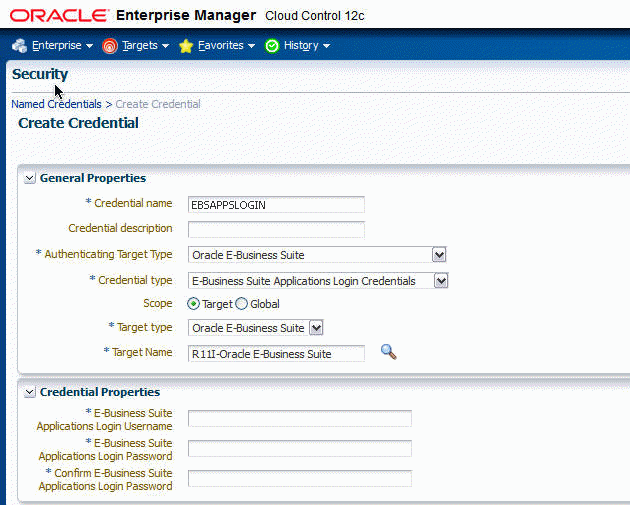Click the Applications Login Password field

[x=300, y=448]
